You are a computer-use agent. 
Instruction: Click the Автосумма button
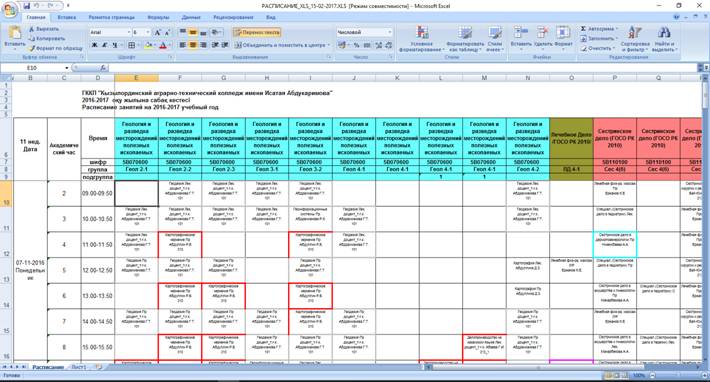[x=600, y=29]
